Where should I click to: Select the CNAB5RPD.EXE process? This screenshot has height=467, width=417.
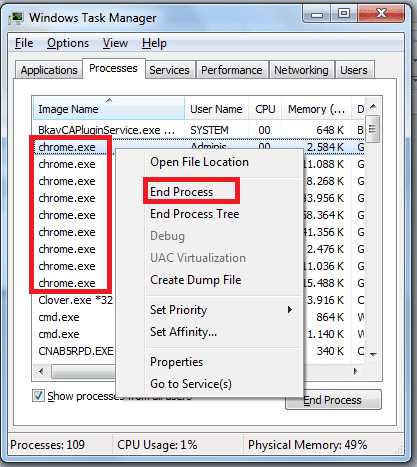(x=76, y=351)
